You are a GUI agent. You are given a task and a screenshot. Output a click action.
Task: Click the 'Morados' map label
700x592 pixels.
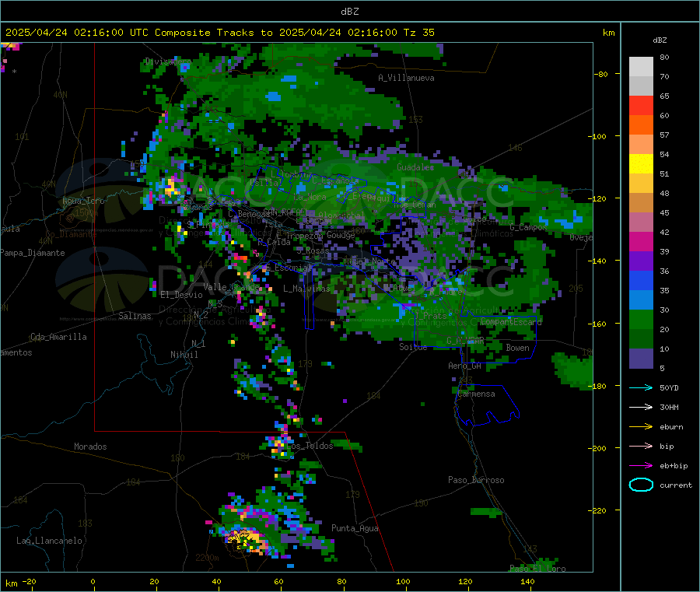pyautogui.click(x=90, y=447)
